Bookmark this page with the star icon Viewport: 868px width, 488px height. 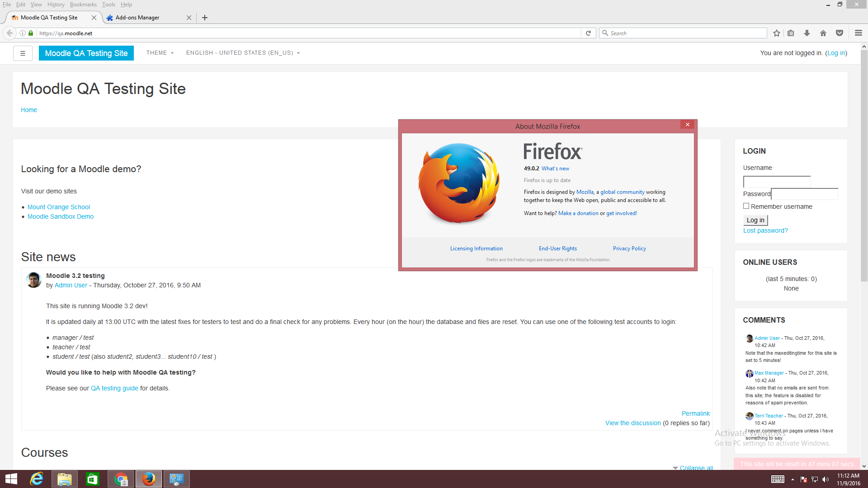pyautogui.click(x=777, y=33)
